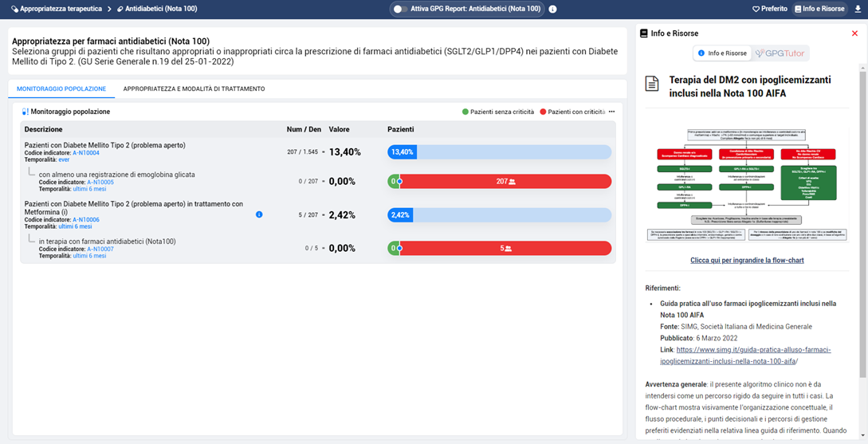The height and width of the screenshot is (444, 868).
Task: Toggle Pazienti con criticità legend item
Action: 572,112
